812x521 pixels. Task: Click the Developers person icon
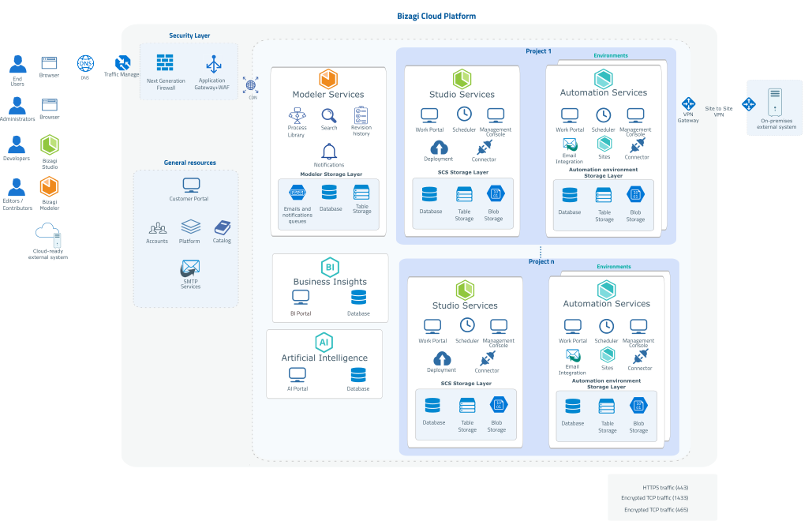[17, 145]
